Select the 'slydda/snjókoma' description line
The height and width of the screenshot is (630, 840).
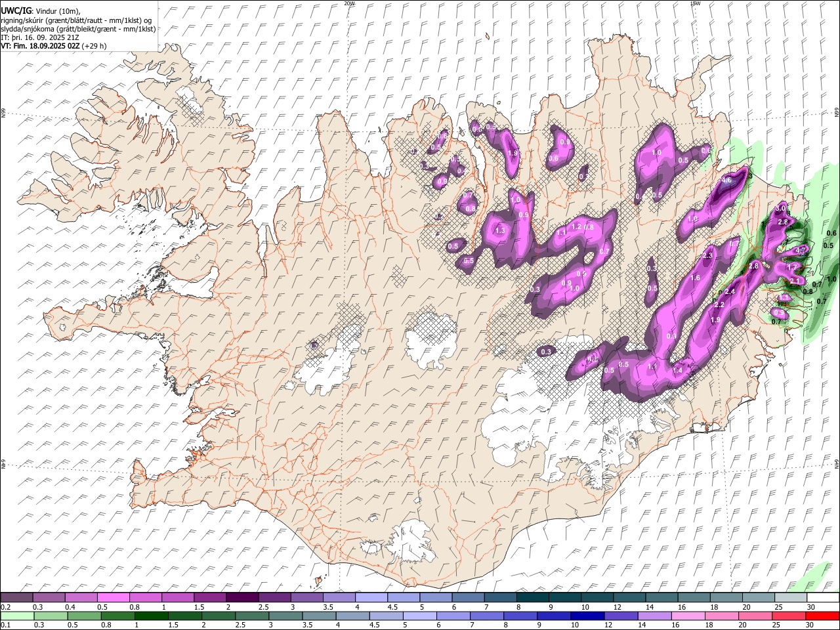[x=78, y=29]
